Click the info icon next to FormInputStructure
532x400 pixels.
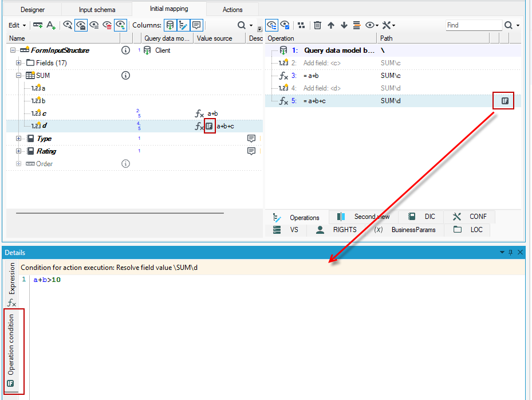click(x=125, y=50)
